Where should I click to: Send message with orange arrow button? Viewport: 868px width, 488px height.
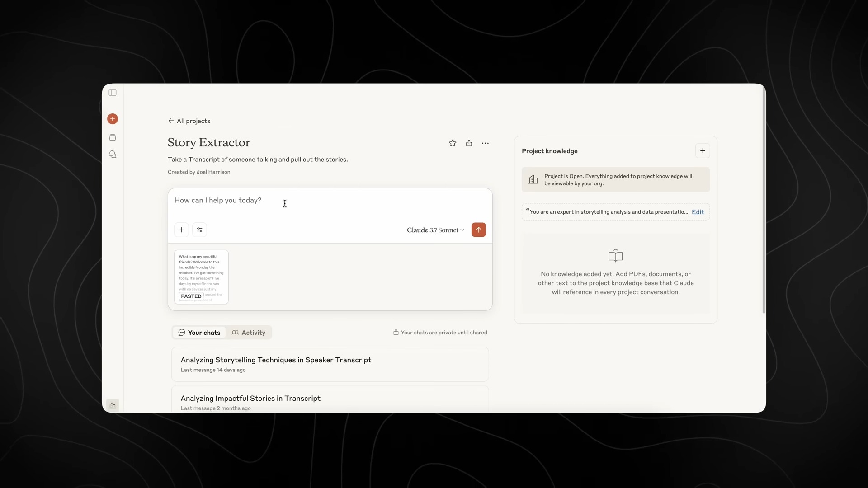pos(478,230)
